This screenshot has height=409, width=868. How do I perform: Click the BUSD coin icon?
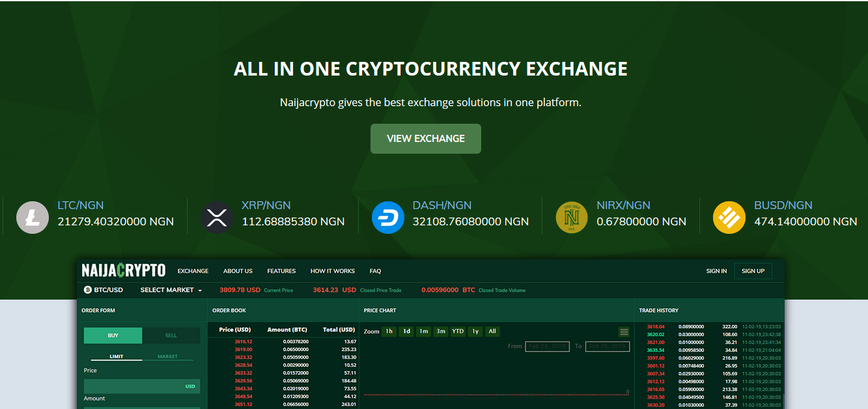coord(729,218)
